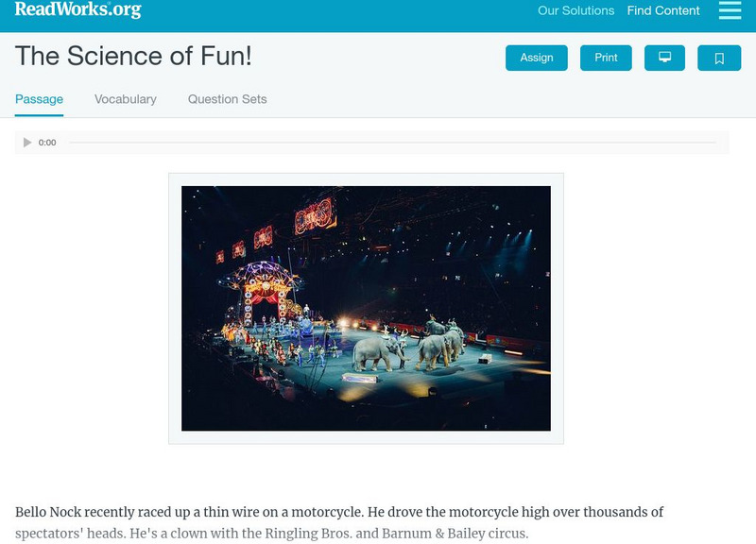The width and height of the screenshot is (756, 544).
Task: Click the Bello Nock passage paragraph
Action: click(x=339, y=522)
